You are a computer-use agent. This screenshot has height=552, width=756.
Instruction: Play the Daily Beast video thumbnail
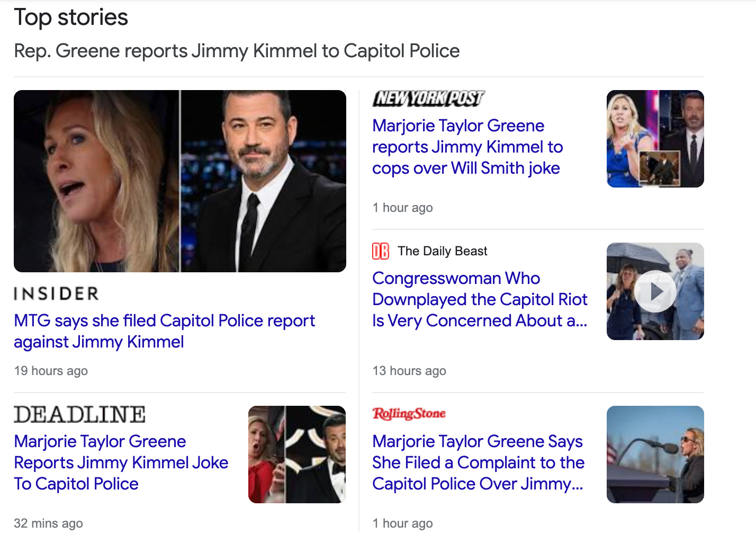click(x=655, y=291)
